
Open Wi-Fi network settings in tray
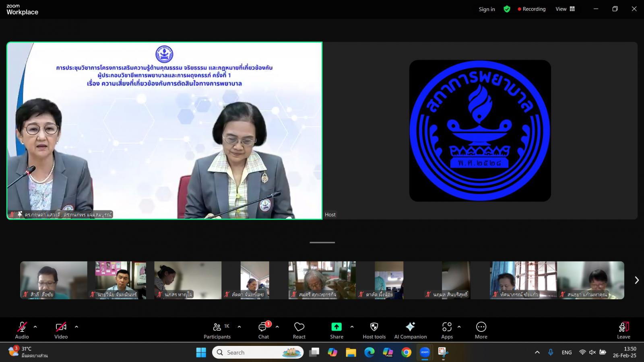(582, 352)
